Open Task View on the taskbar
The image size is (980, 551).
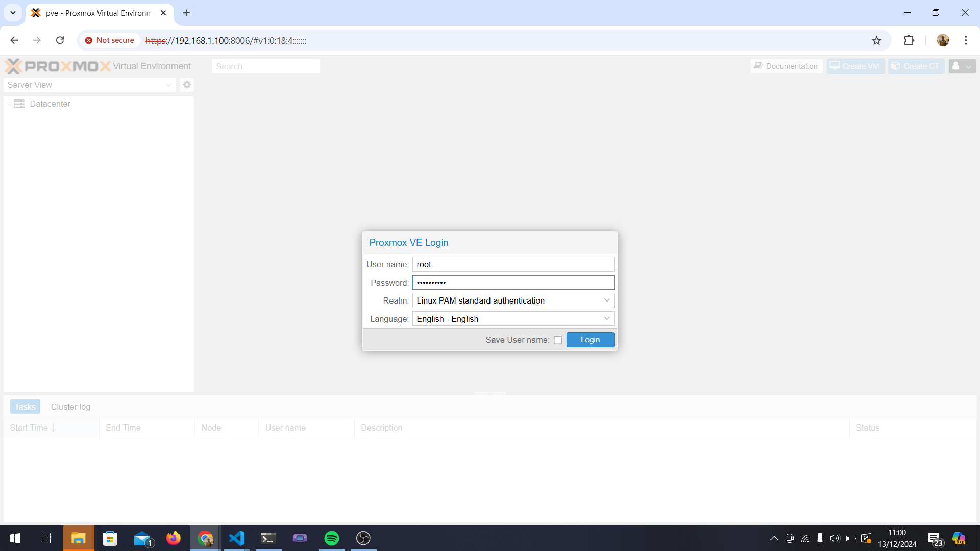[x=46, y=538]
